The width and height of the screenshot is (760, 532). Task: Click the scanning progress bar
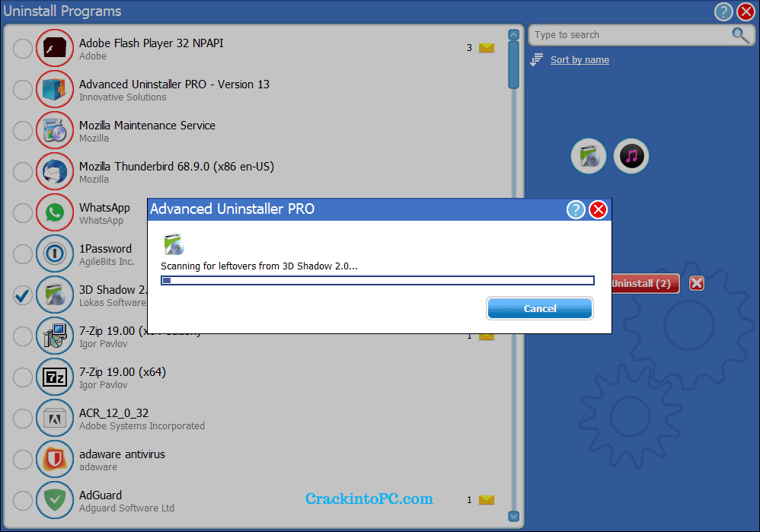pyautogui.click(x=378, y=281)
